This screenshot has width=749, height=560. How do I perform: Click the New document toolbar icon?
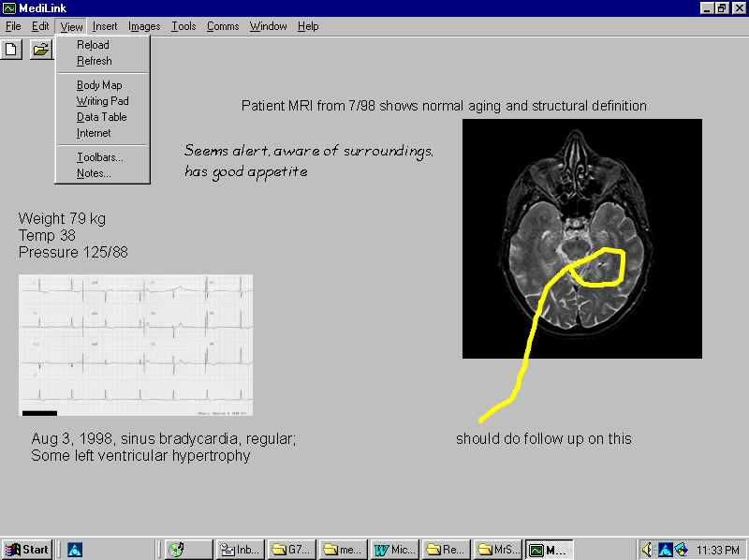pyautogui.click(x=12, y=49)
